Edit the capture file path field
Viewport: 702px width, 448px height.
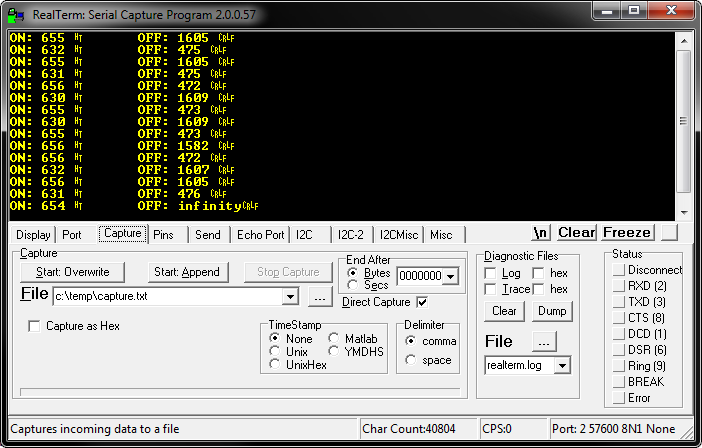(168, 296)
